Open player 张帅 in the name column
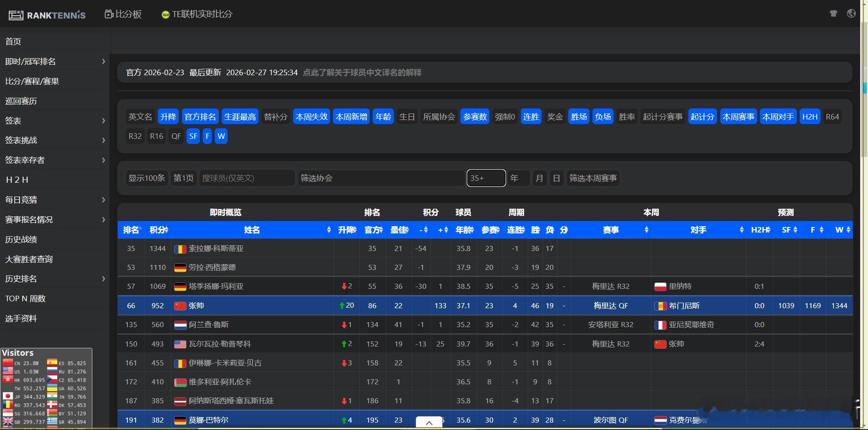The image size is (868, 430). [196, 305]
